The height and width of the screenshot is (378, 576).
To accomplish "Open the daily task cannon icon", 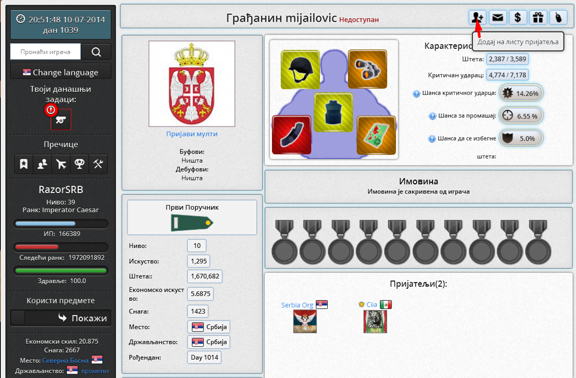I will point(61,120).
